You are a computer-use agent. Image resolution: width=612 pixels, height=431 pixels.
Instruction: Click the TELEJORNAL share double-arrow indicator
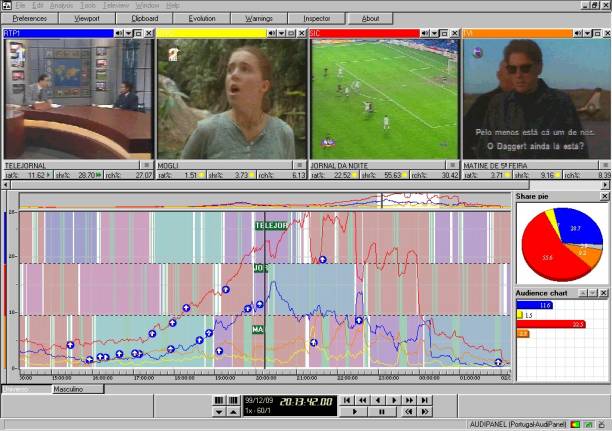99,175
